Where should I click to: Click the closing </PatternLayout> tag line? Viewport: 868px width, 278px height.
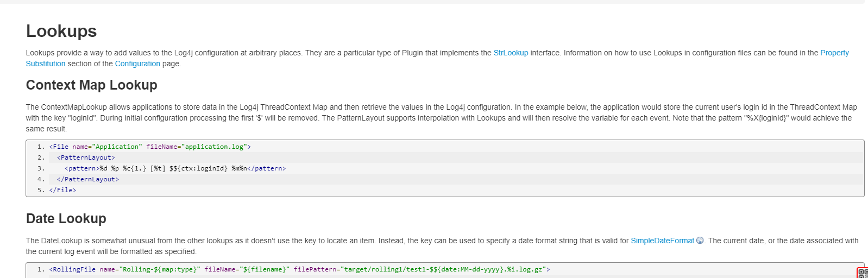pos(88,179)
